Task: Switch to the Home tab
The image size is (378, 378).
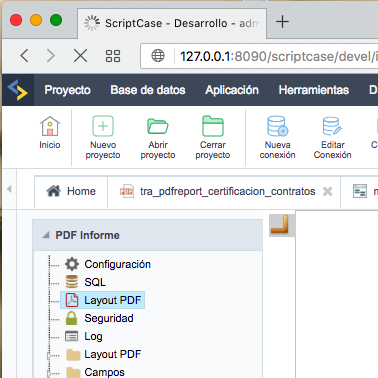Action: click(x=71, y=191)
